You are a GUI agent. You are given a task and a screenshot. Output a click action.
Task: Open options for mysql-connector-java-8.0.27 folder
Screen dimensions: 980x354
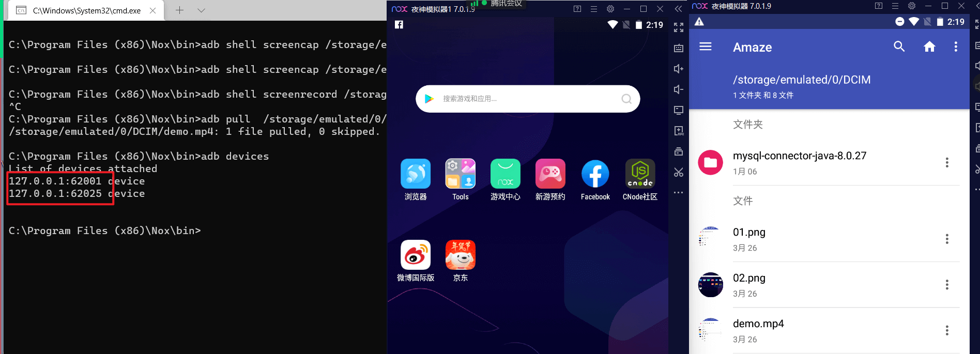pos(947,162)
